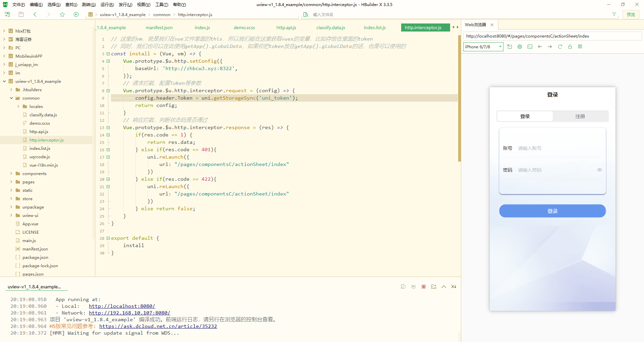Open the browser console icon
Screen dimensions: 644x342
[x=530, y=47]
